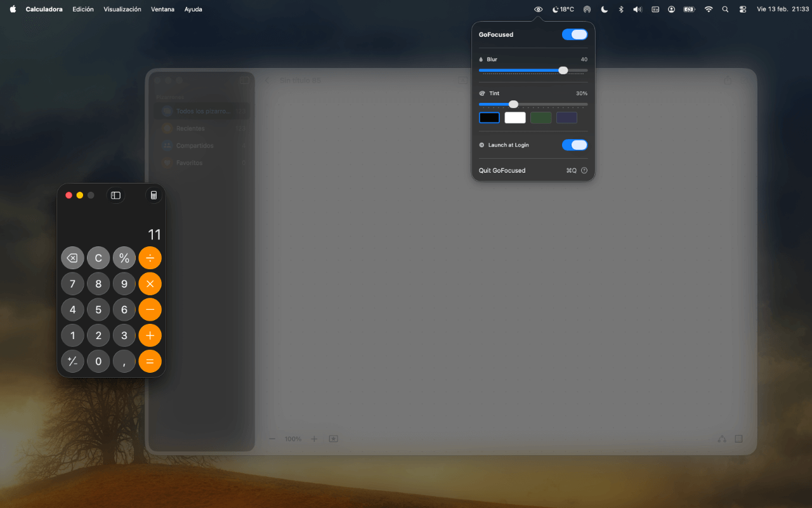Disable the GoFocused main toggle
Screen dimensions: 812x508
click(x=574, y=34)
